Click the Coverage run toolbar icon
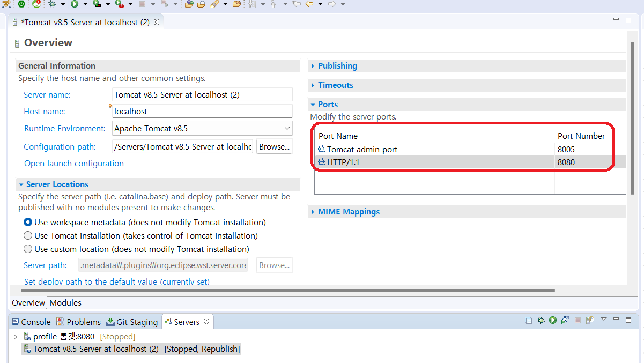Viewport: 644px width, 363px height. tap(97, 4)
